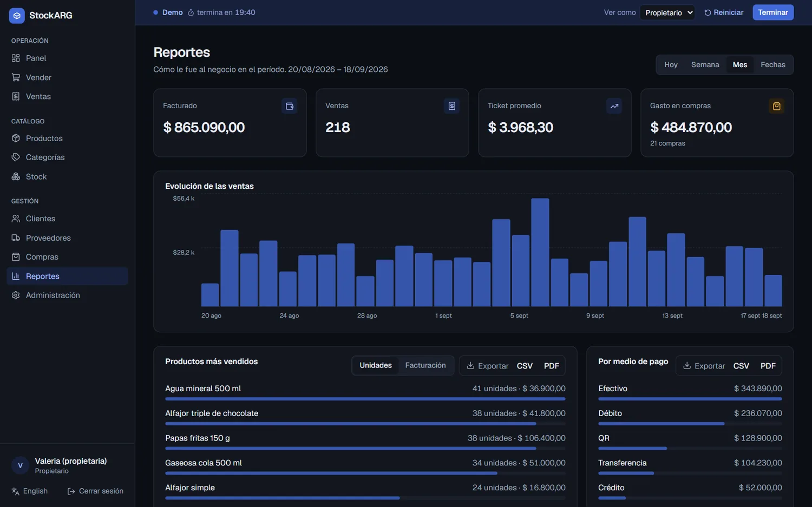
Task: Click 'Papas fritas 150 g' product name
Action: click(198, 438)
